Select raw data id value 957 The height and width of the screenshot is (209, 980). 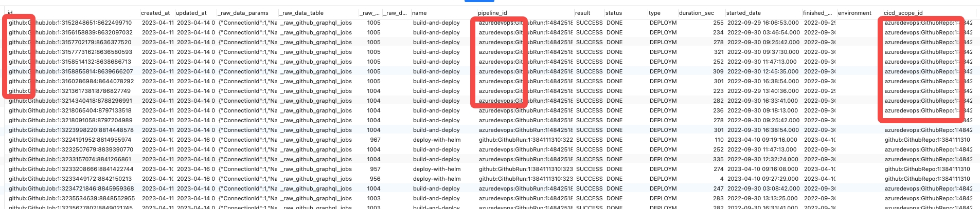pyautogui.click(x=376, y=169)
